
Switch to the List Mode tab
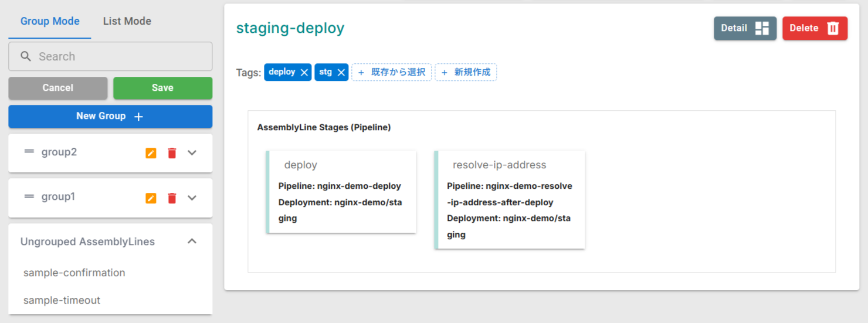[x=127, y=21]
